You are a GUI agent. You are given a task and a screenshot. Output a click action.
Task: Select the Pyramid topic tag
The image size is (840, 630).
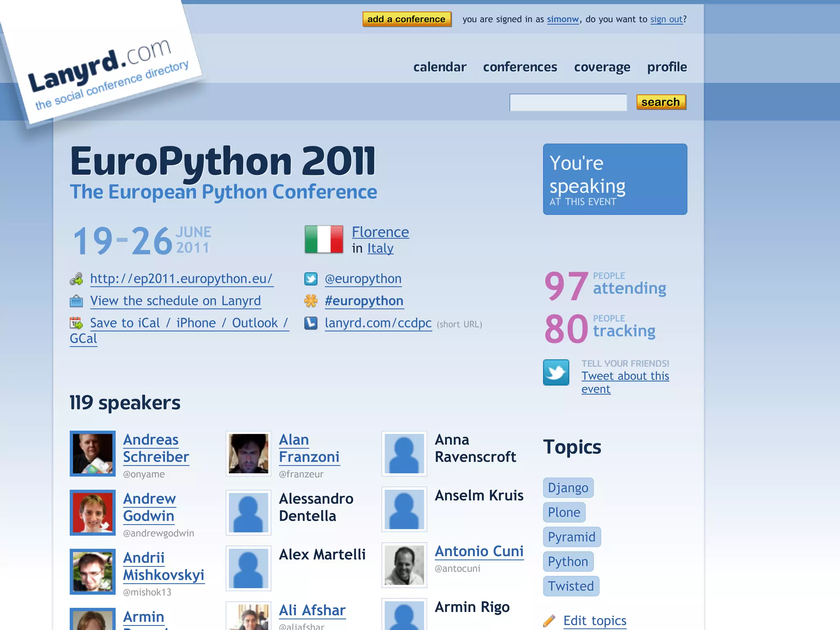572,537
